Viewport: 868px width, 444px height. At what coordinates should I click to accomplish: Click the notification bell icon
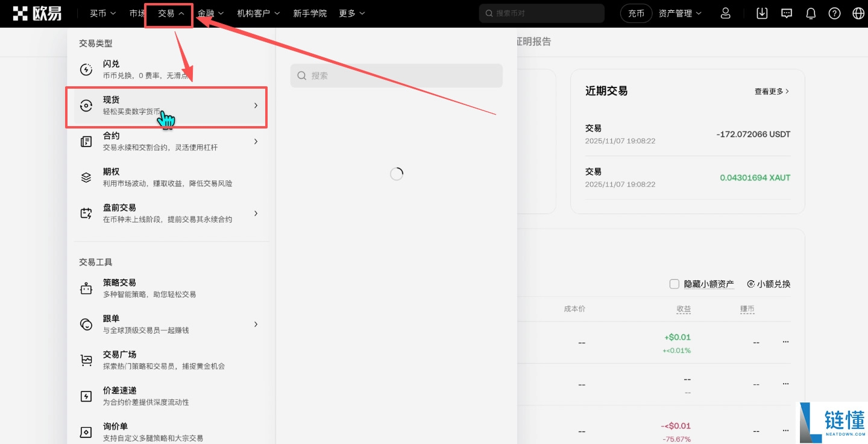click(810, 13)
